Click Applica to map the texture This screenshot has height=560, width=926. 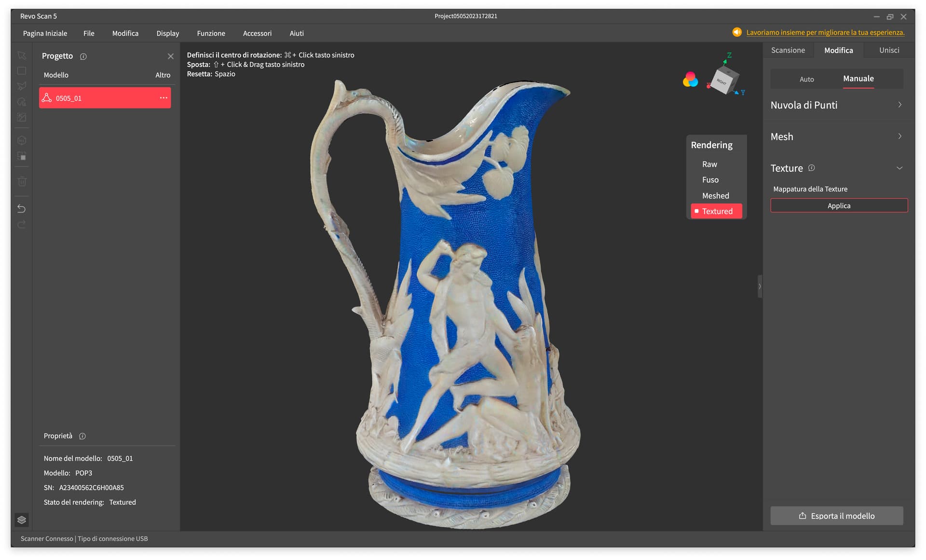[839, 205]
